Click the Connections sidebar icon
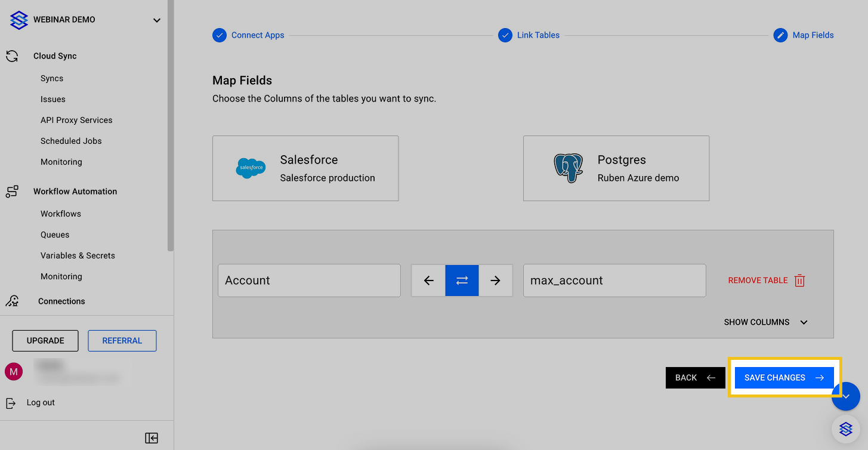Image resolution: width=868 pixels, height=450 pixels. coord(12,301)
